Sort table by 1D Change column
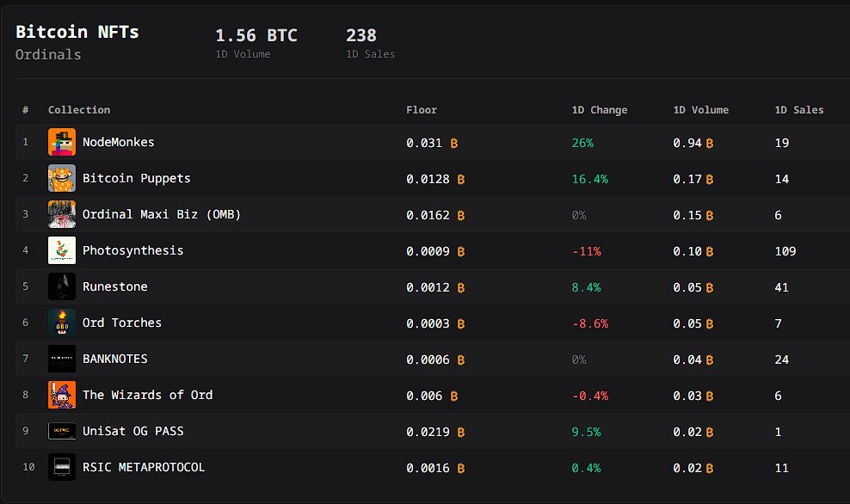Image resolution: width=850 pixels, height=504 pixels. (x=600, y=110)
